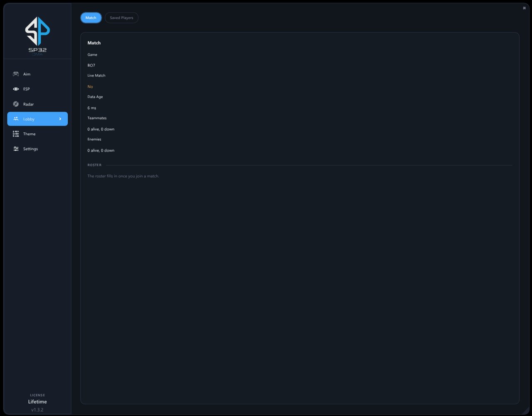Close the window with the top-right X
The width and height of the screenshot is (532, 416).
tap(524, 8)
